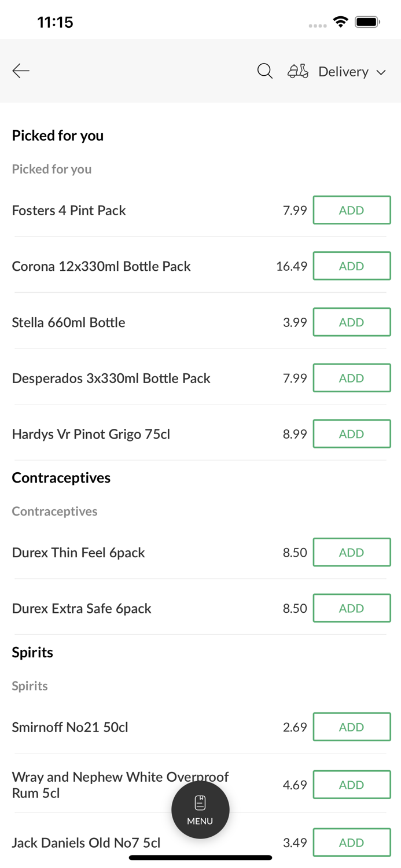Open the chevron next to Delivery
This screenshot has height=868, width=401.
coord(382,72)
